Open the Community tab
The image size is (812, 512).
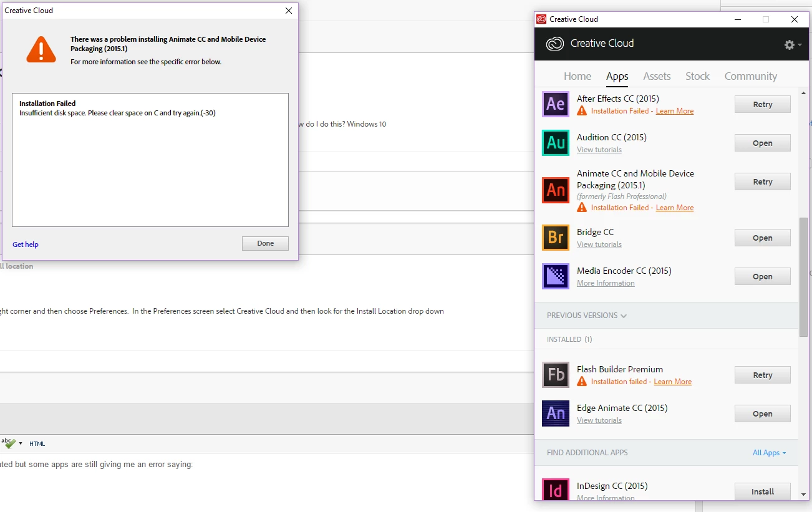pos(750,76)
